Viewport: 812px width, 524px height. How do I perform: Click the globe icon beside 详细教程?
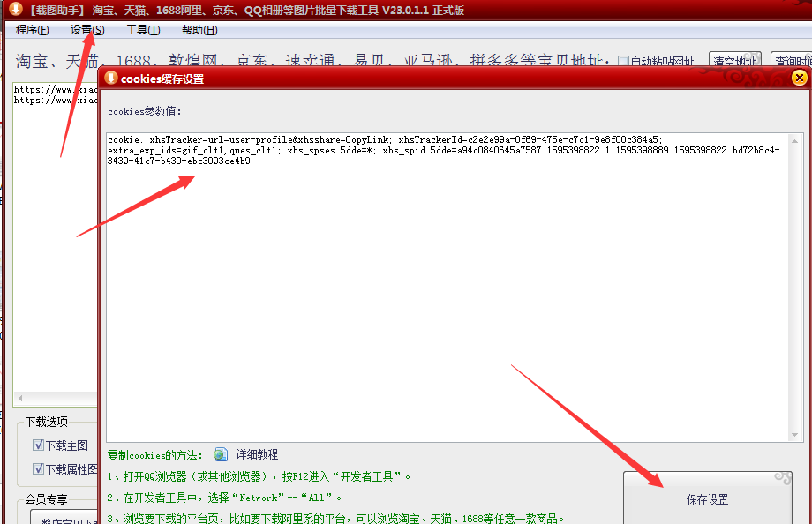tap(221, 454)
